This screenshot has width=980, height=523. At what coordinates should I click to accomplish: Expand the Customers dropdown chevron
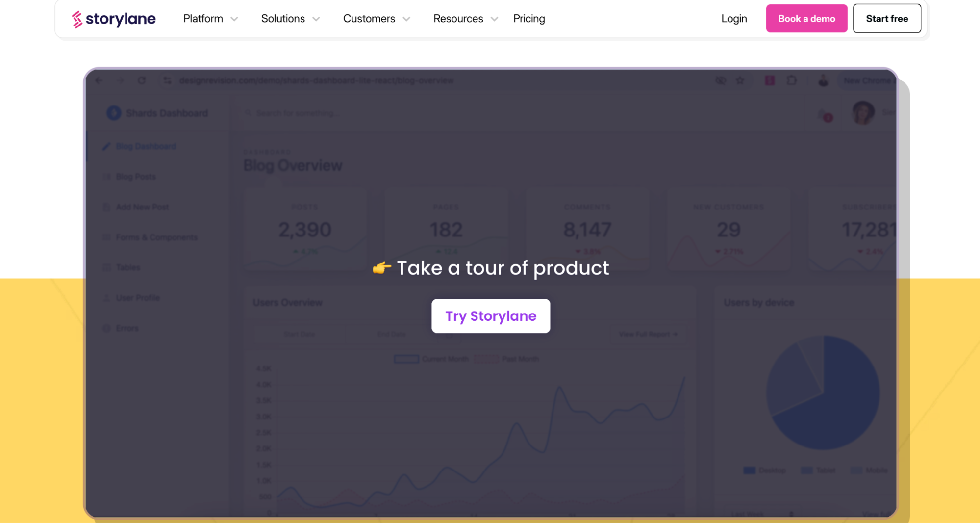pyautogui.click(x=406, y=19)
